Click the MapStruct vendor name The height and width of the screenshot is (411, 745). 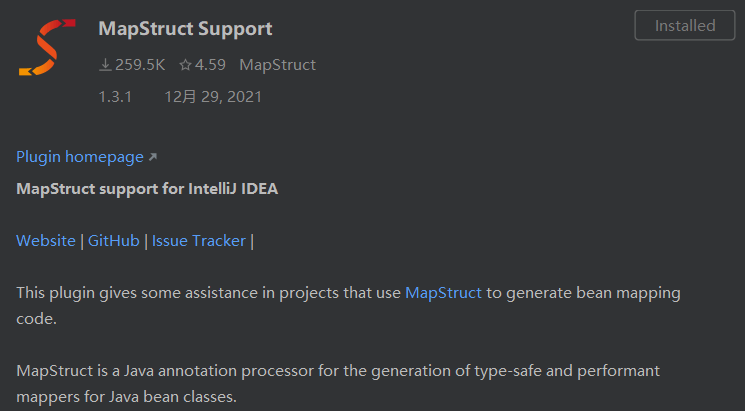pyautogui.click(x=277, y=65)
